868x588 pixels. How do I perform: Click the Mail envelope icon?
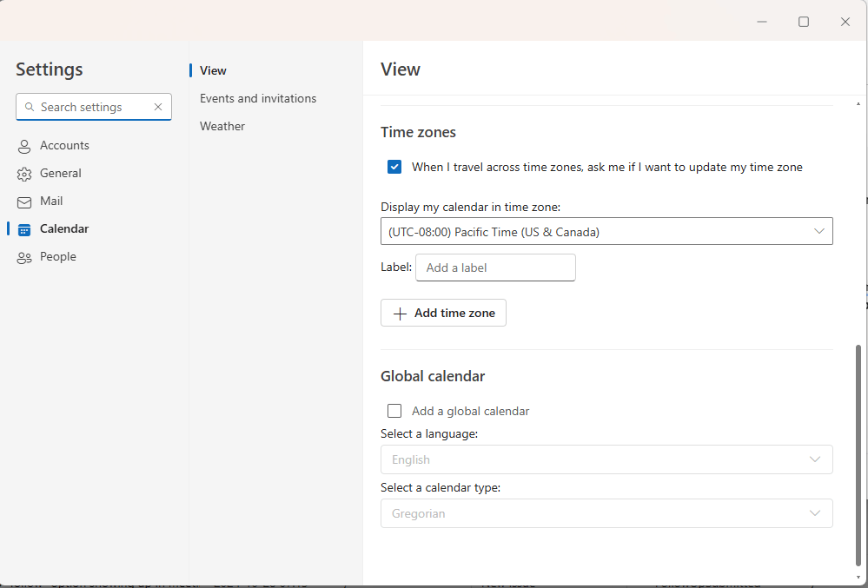24,202
